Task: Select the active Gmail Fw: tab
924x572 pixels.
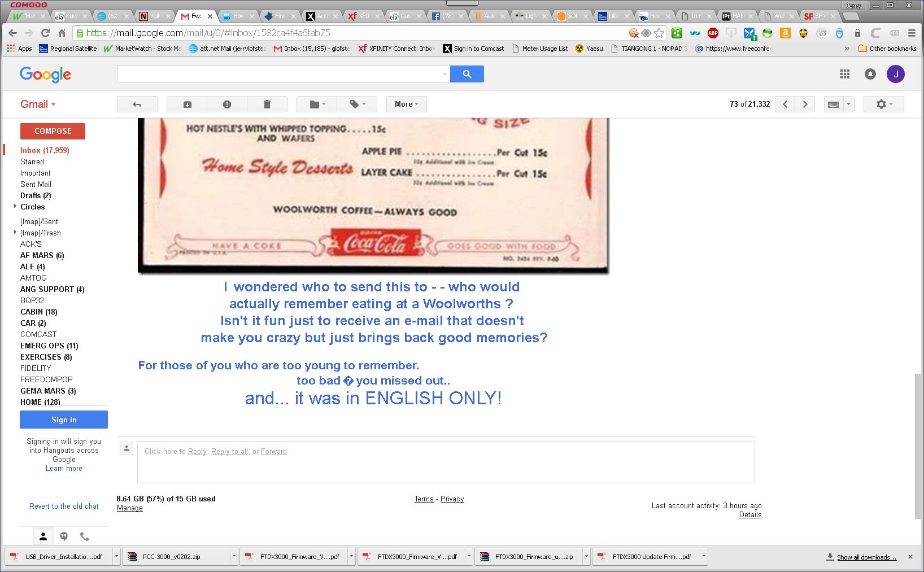Action: click(x=195, y=16)
